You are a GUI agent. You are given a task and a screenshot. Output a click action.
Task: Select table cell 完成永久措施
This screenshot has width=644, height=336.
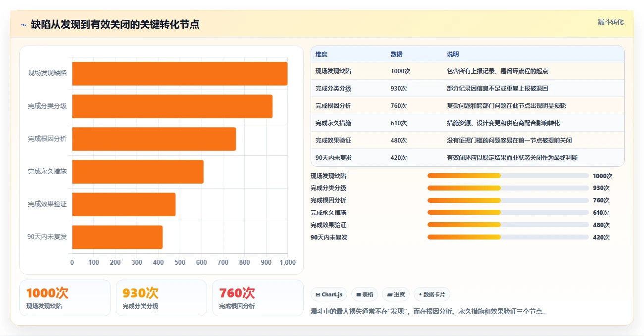(x=333, y=123)
